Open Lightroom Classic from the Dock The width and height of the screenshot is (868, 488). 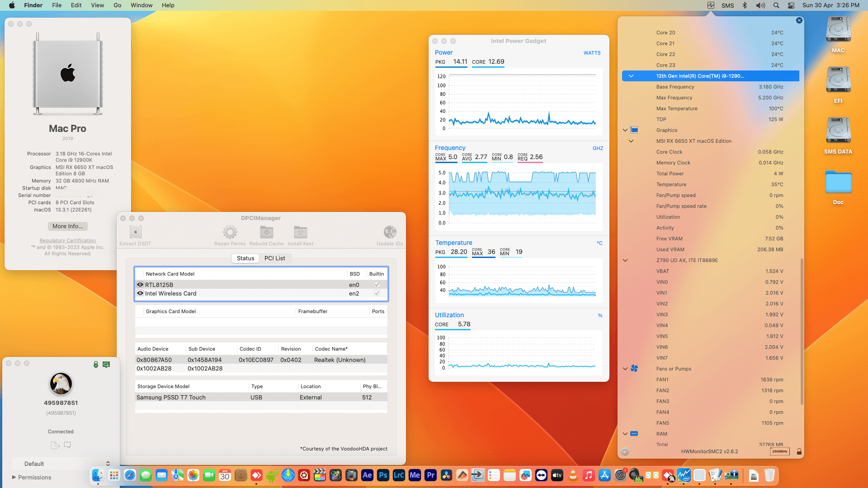[399, 475]
